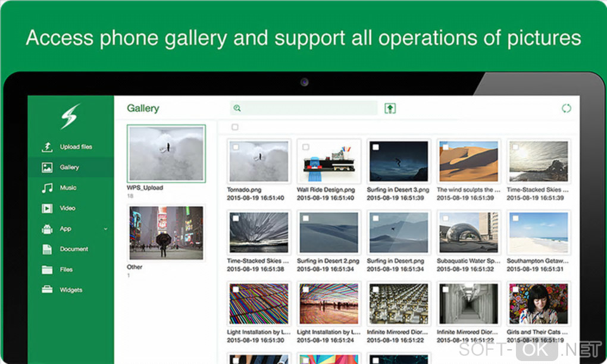Click the 'Gallery' page heading
The width and height of the screenshot is (607, 364).
click(143, 108)
